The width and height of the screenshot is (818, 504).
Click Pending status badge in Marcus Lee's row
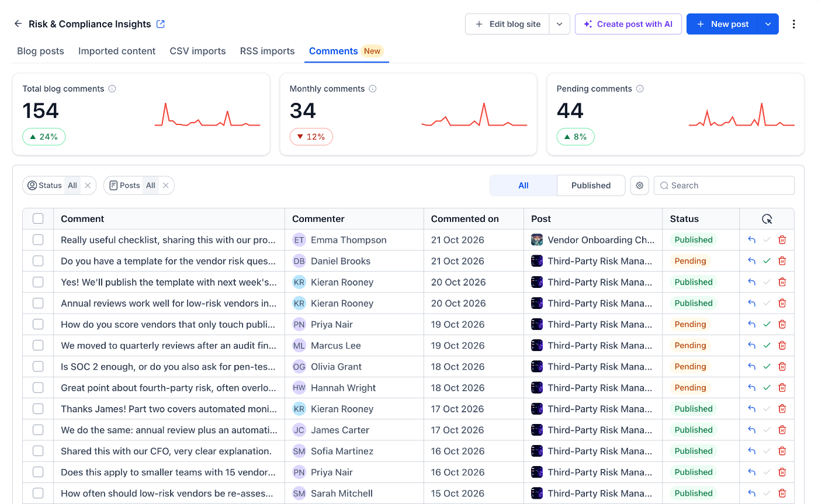[690, 346]
